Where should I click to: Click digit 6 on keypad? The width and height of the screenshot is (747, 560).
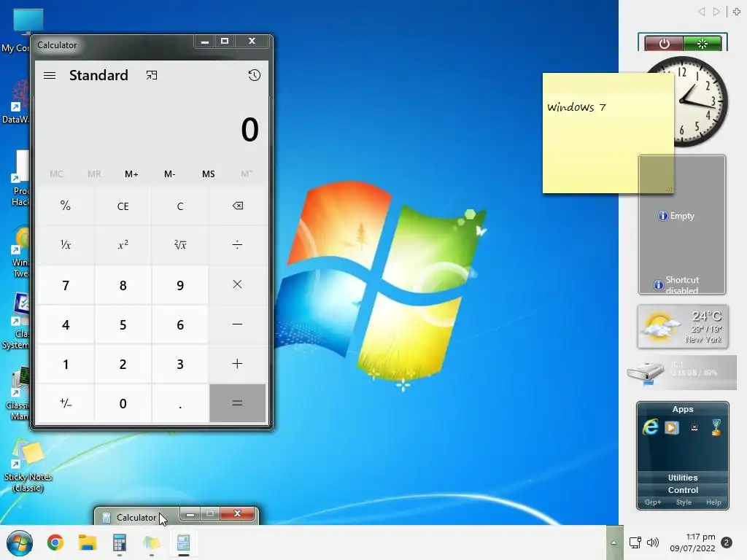[180, 324]
